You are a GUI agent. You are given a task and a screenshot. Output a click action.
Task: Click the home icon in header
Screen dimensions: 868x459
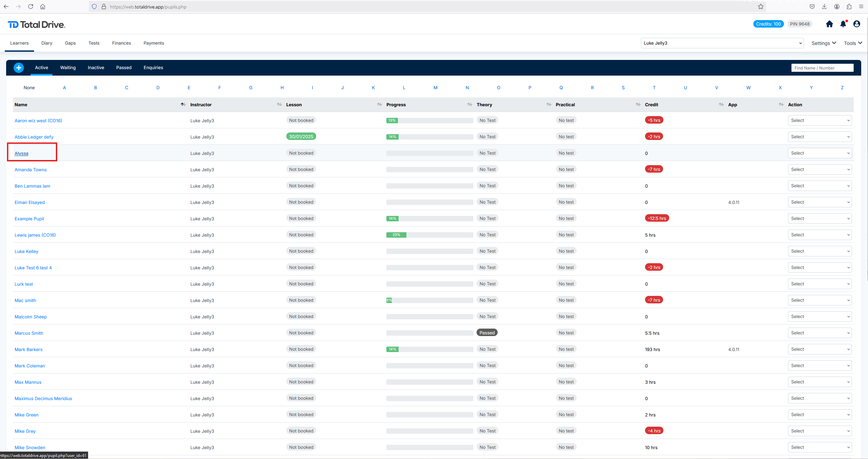coord(829,24)
